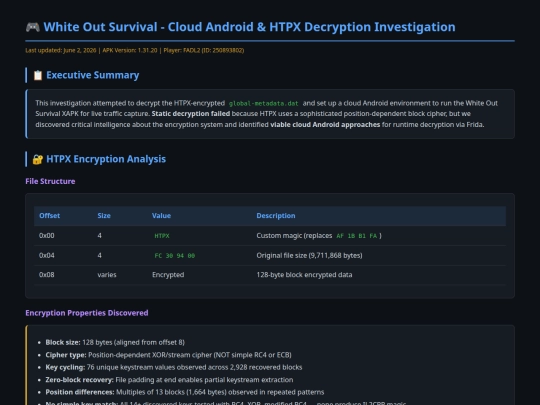Click the game controller emoji in the title
The image size is (540, 405).
point(33,27)
